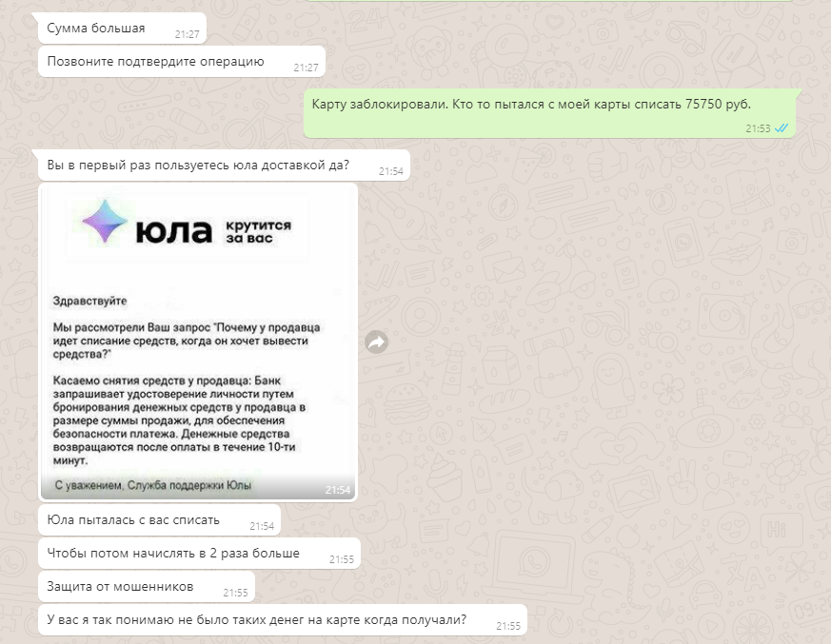The image size is (831, 644).
Task: Select message 'Защита от мошенников'
Action: [147, 587]
